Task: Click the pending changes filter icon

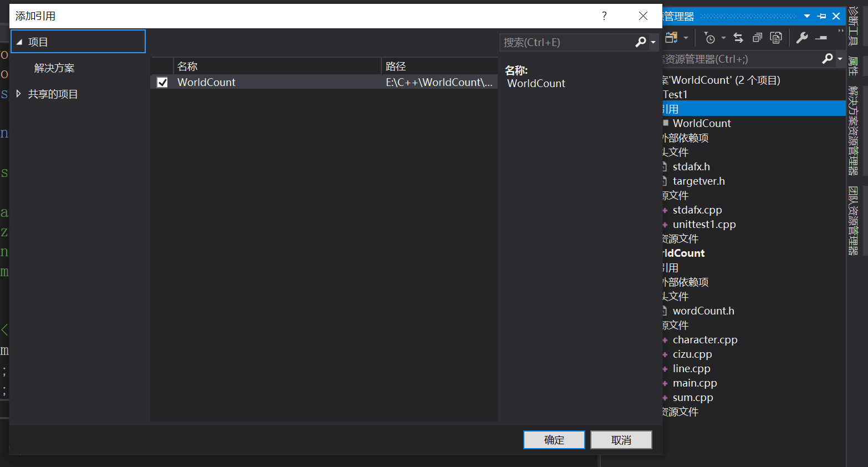Action: point(710,38)
